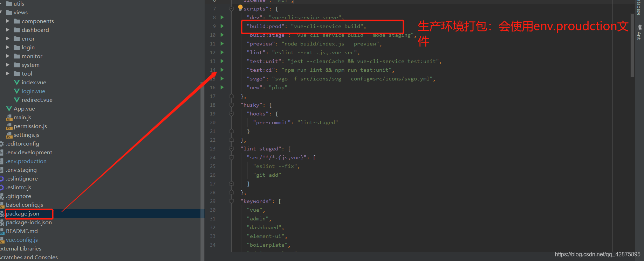The height and width of the screenshot is (261, 644).
Task: Open package-lock.json file
Action: coord(29,222)
